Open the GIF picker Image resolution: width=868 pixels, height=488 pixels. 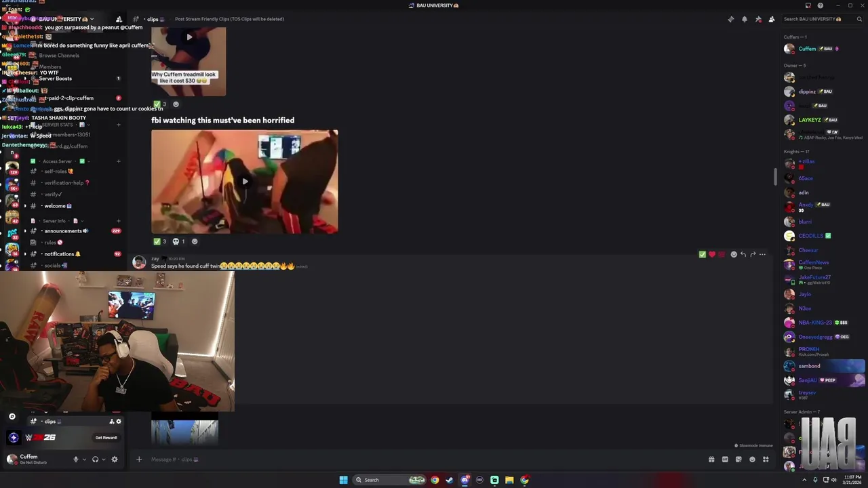725,460
